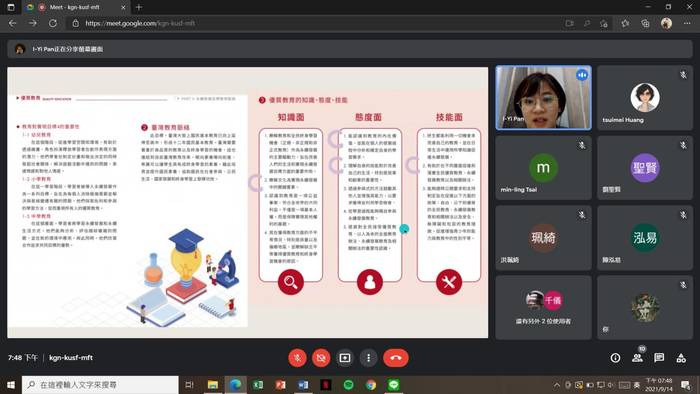Open the Edge favorites list
The height and width of the screenshot is (394, 700).
[625, 23]
